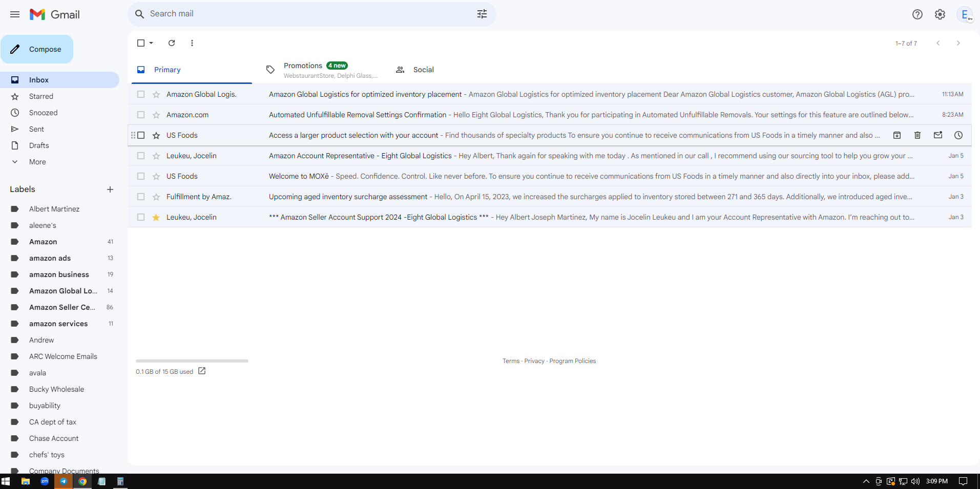
Task: Select the Fulfillment by Amaz. email checkbox
Action: point(141,197)
